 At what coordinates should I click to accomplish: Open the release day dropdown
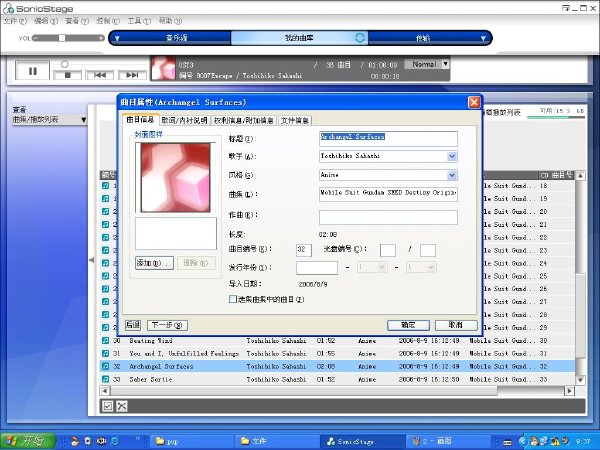tap(421, 267)
